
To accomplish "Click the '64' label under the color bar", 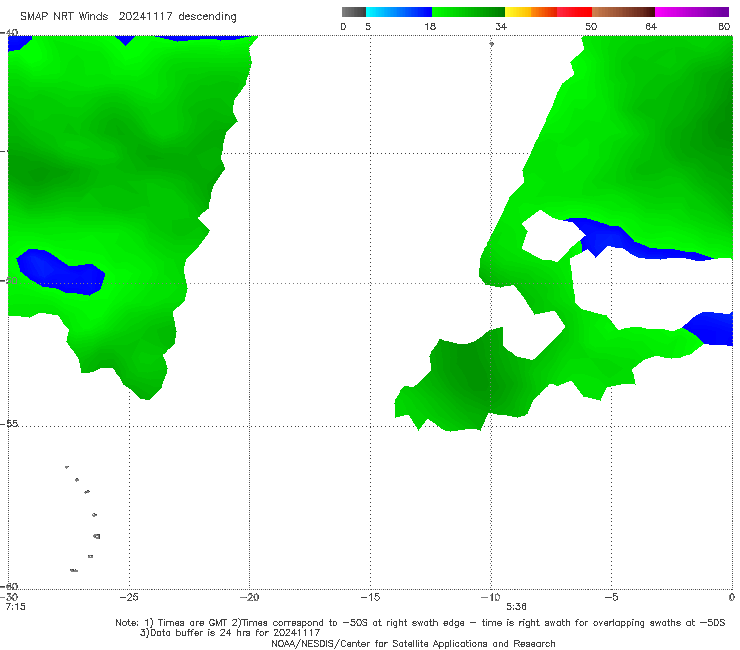I will click(651, 26).
